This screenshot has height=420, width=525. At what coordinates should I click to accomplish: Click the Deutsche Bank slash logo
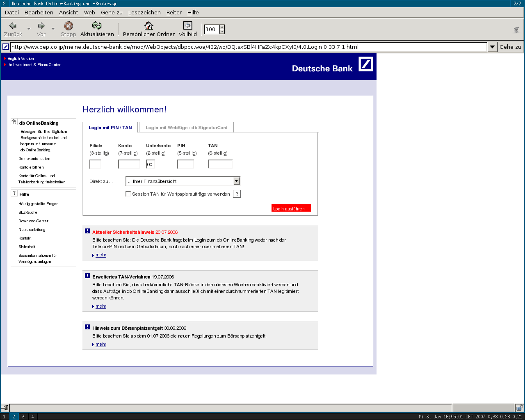(x=366, y=64)
